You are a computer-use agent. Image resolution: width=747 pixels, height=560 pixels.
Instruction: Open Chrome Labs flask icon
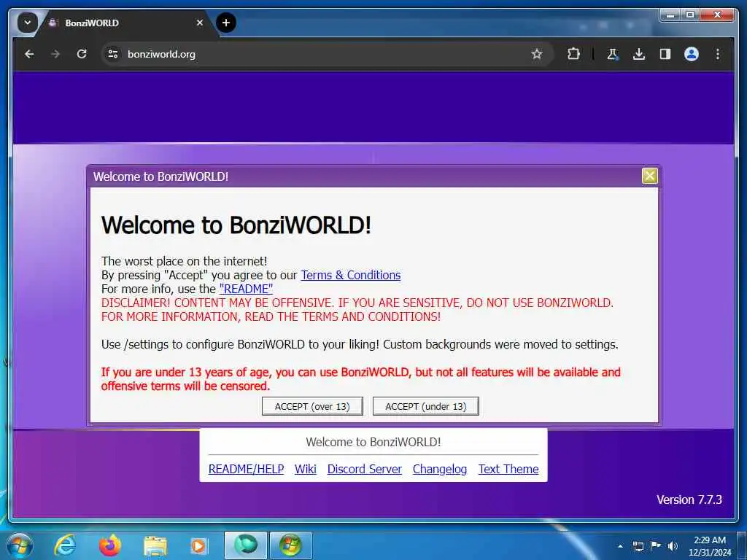pyautogui.click(x=613, y=54)
